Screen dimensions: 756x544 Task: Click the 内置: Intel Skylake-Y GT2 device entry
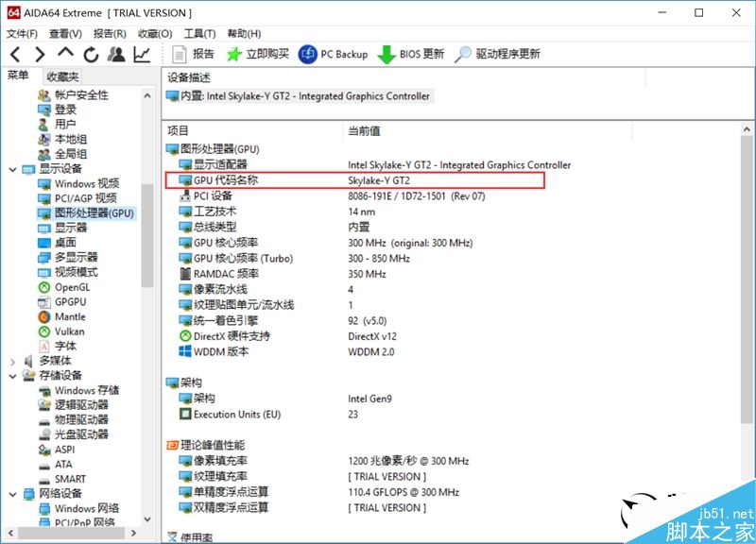point(298,96)
